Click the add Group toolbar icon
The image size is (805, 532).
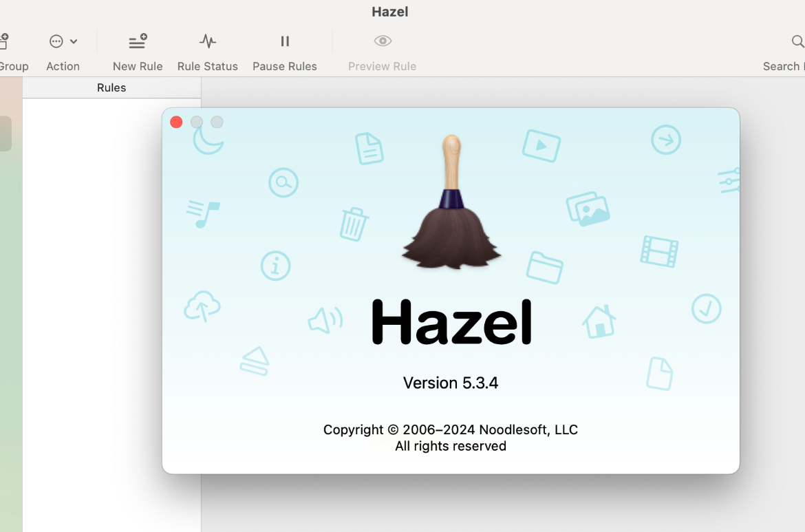(x=3, y=41)
